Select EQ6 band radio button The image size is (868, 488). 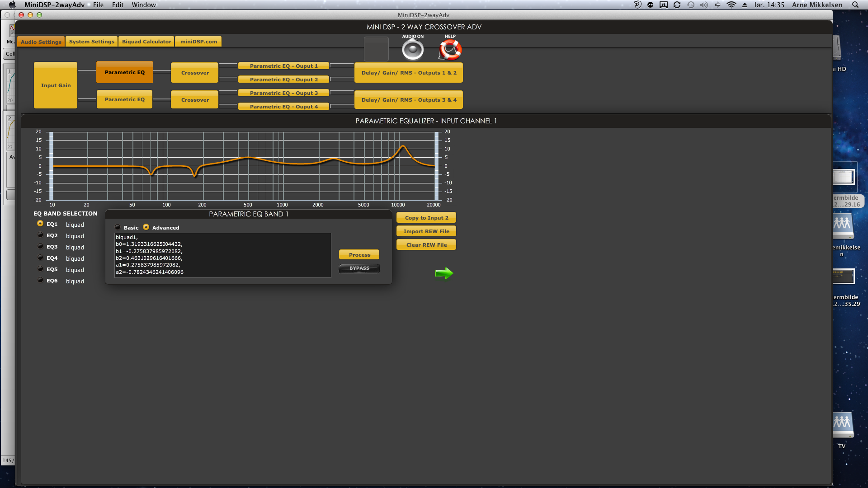click(x=40, y=280)
